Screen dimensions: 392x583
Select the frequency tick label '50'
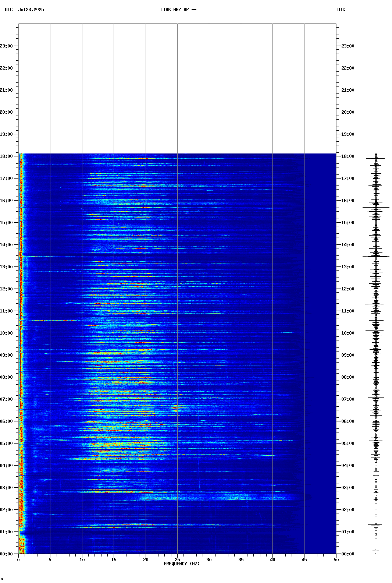pyautogui.click(x=336, y=560)
